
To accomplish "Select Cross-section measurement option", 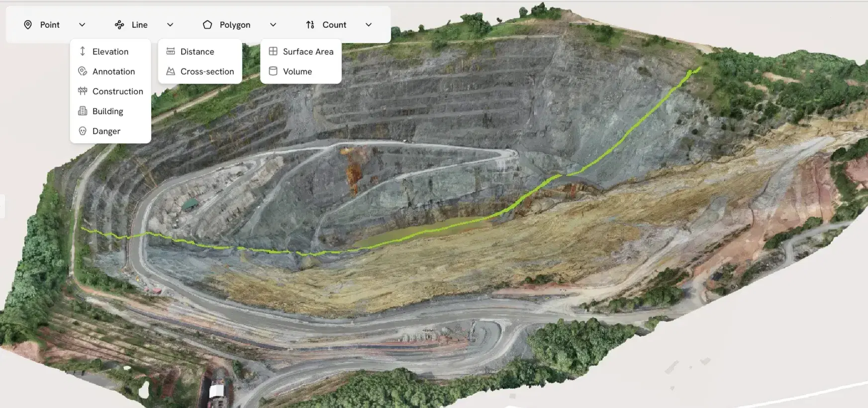I will point(200,72).
